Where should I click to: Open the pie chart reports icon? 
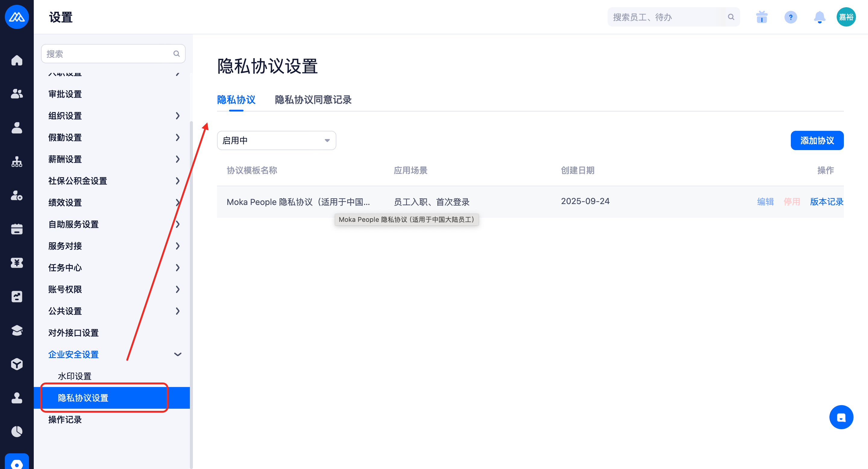[17, 432]
